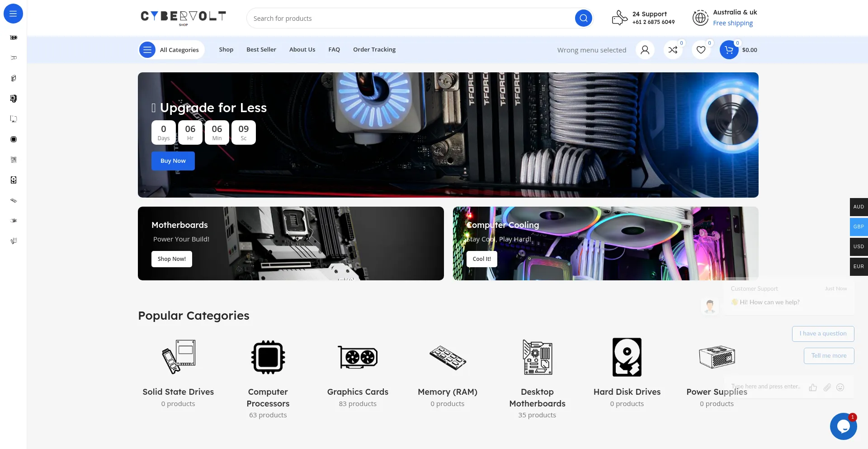Click the 24 Support phone icon
Screen dimensions: 868x449
click(619, 18)
